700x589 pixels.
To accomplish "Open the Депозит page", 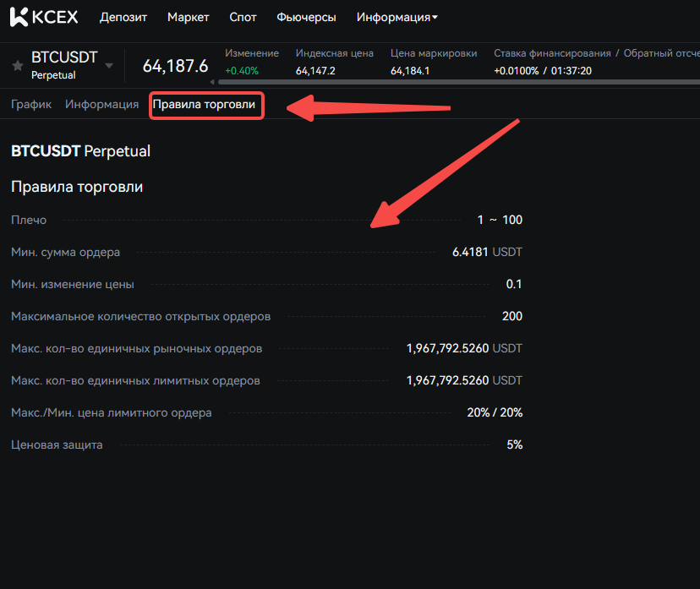I will pyautogui.click(x=123, y=17).
